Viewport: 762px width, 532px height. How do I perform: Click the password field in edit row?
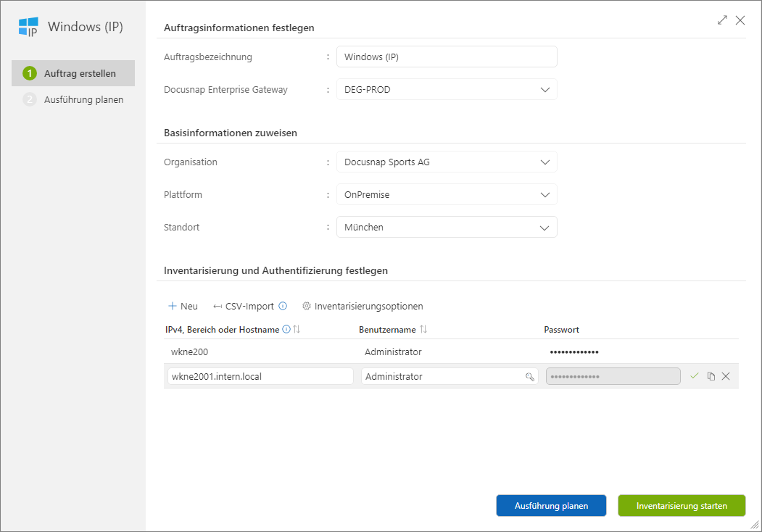[x=613, y=376]
